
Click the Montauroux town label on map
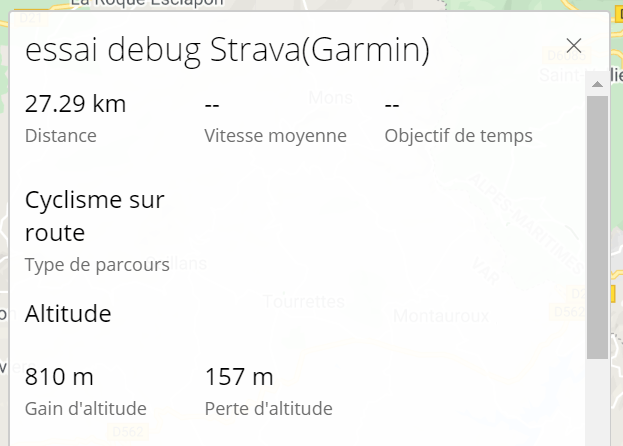coord(441,316)
